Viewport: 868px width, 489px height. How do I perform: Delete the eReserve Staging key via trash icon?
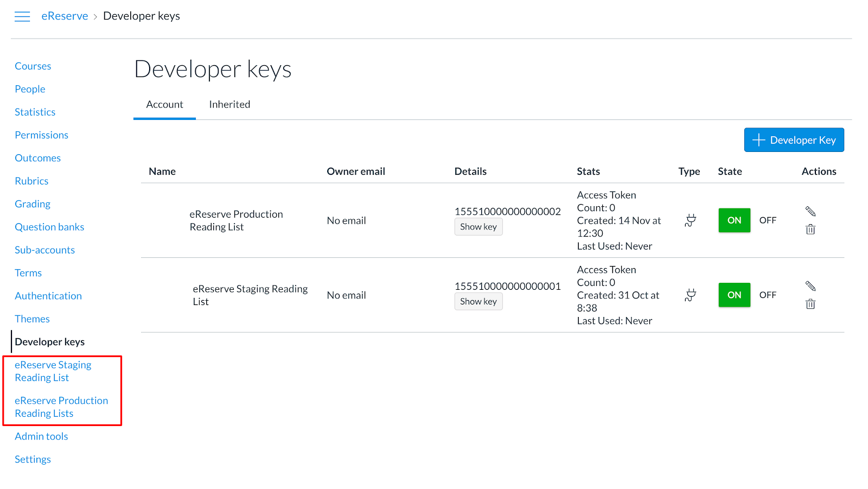tap(810, 304)
